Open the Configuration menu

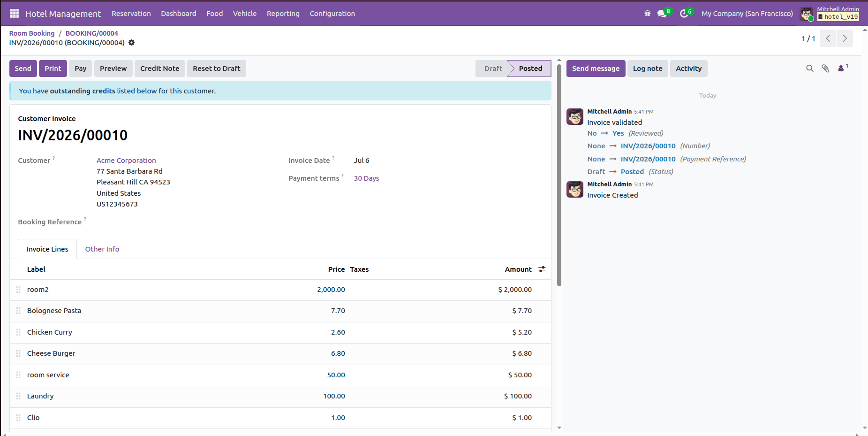click(x=332, y=14)
